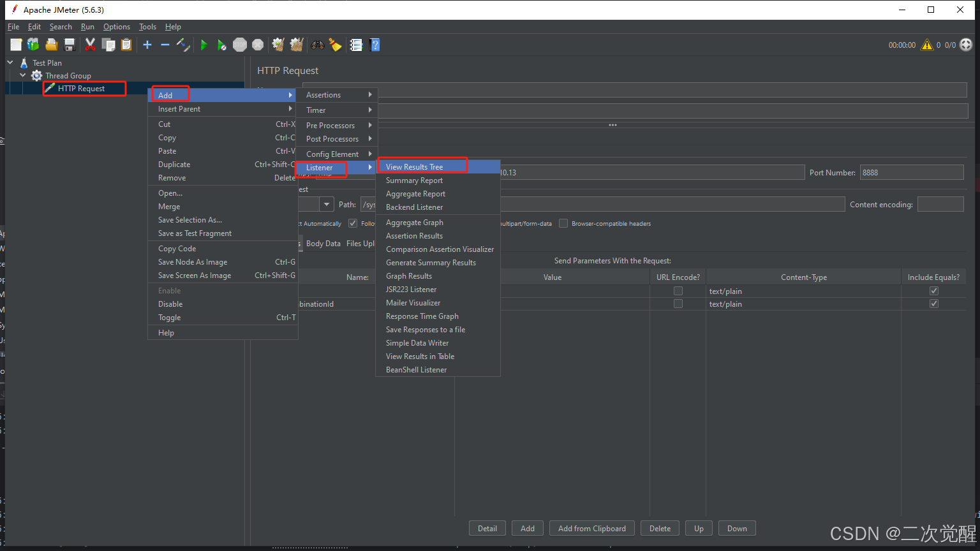This screenshot has width=980, height=551.
Task: Click the Open file folder icon
Action: click(x=52, y=45)
